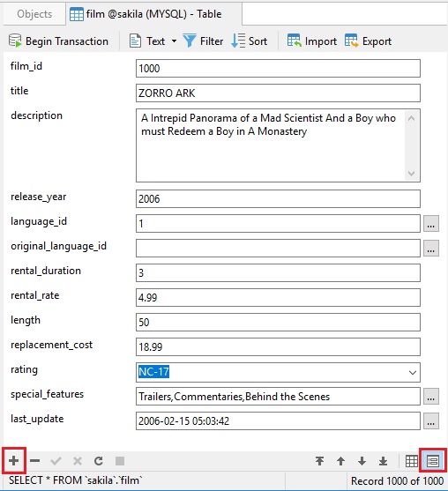448x491 pixels.
Task: Go to previous record up arrow
Action: (x=340, y=461)
